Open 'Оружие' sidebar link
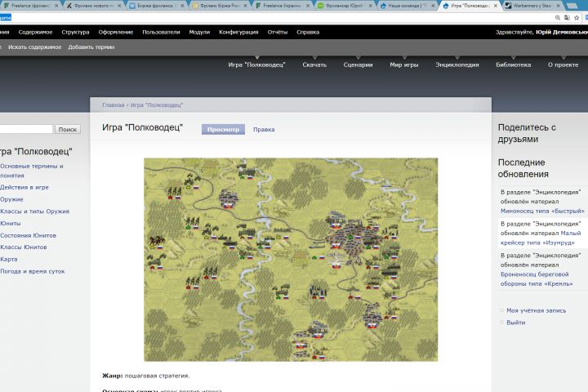Image resolution: width=588 pixels, height=392 pixels. coord(11,199)
